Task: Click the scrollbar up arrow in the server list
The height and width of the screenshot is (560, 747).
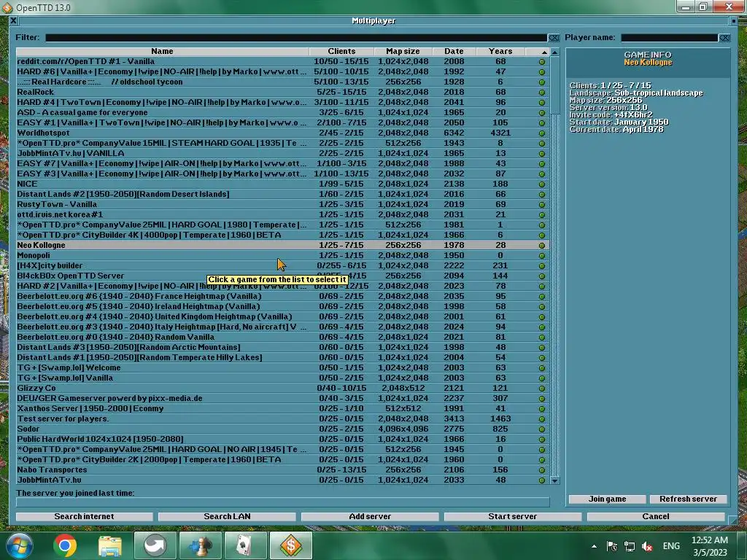Action: point(554,52)
